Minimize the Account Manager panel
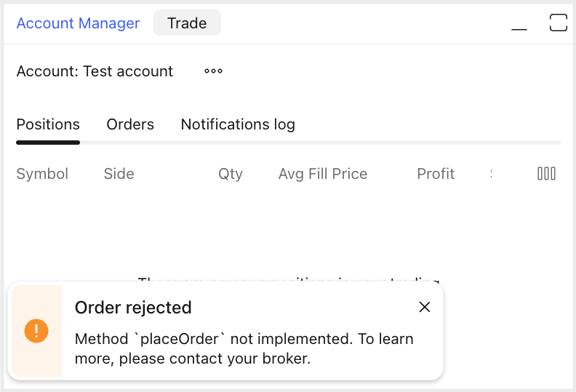 519,24
